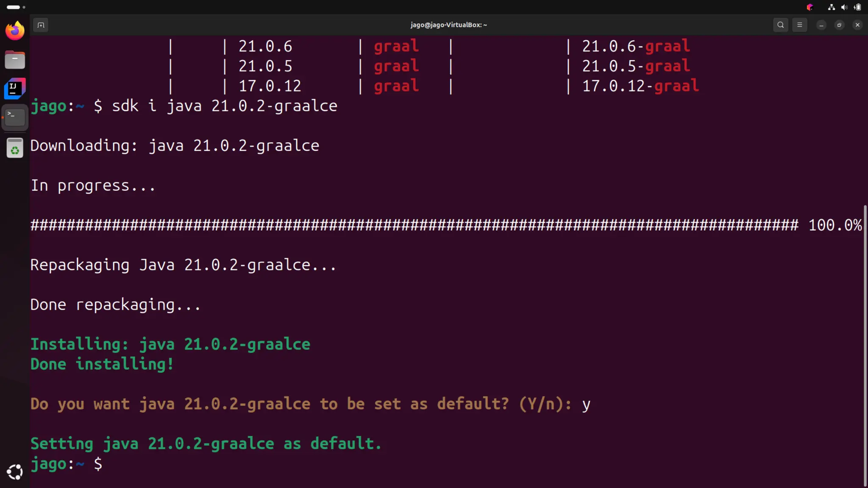868x488 pixels.
Task: Click the Terminal icon in the dock
Action: (15, 117)
